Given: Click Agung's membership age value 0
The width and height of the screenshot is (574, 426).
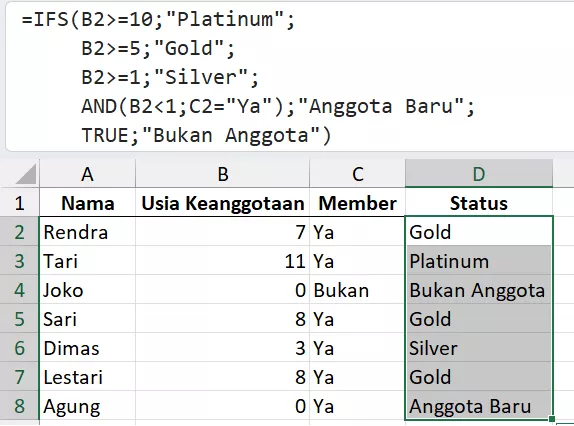Looking at the screenshot, I should pyautogui.click(x=223, y=406).
